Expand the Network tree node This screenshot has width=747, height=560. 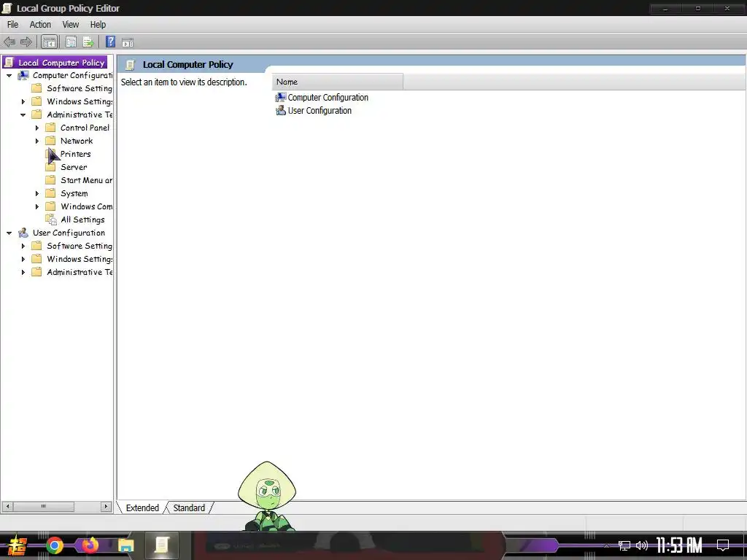coord(36,141)
